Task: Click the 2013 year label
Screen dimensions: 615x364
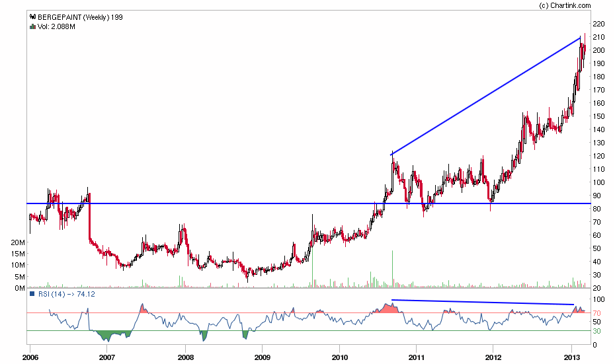Action: click(x=572, y=358)
